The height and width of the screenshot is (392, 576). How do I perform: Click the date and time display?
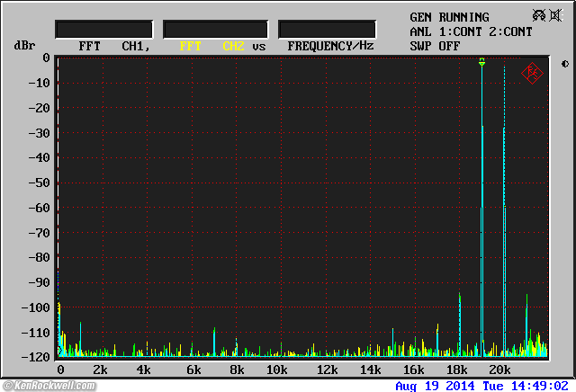pos(481,386)
